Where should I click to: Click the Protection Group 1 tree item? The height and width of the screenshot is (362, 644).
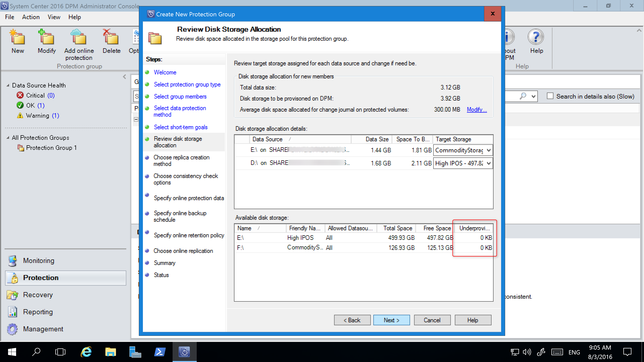52,148
